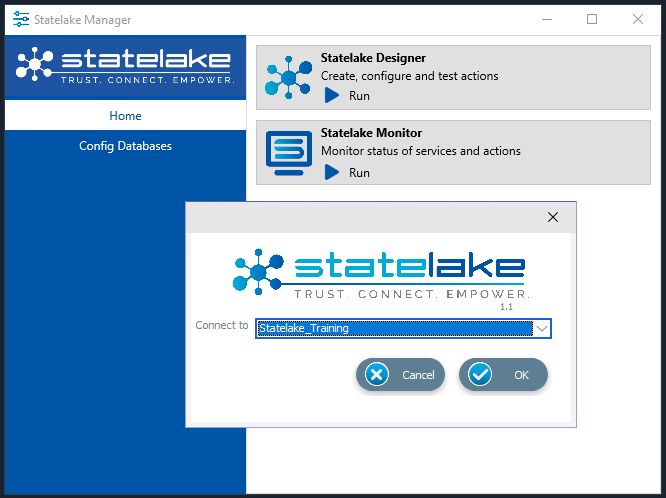The width and height of the screenshot is (666, 498).
Task: Confirm connection with OK button
Action: [x=503, y=374]
